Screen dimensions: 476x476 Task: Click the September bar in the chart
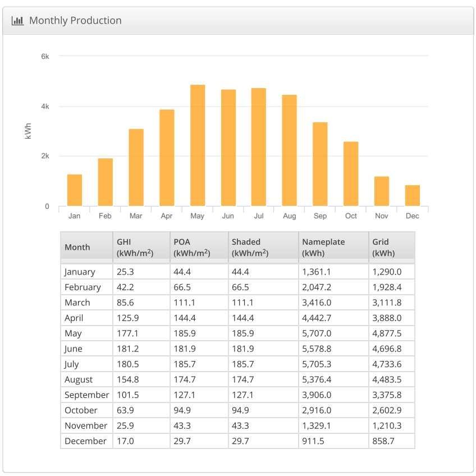click(320, 164)
